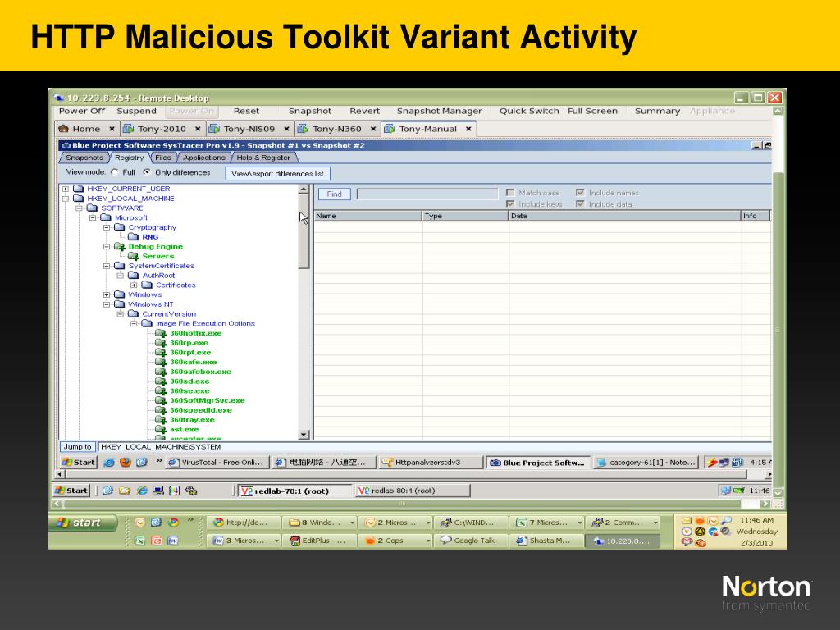Collapse the SOFTWARE registry node
The width and height of the screenshot is (840, 630).
79,208
